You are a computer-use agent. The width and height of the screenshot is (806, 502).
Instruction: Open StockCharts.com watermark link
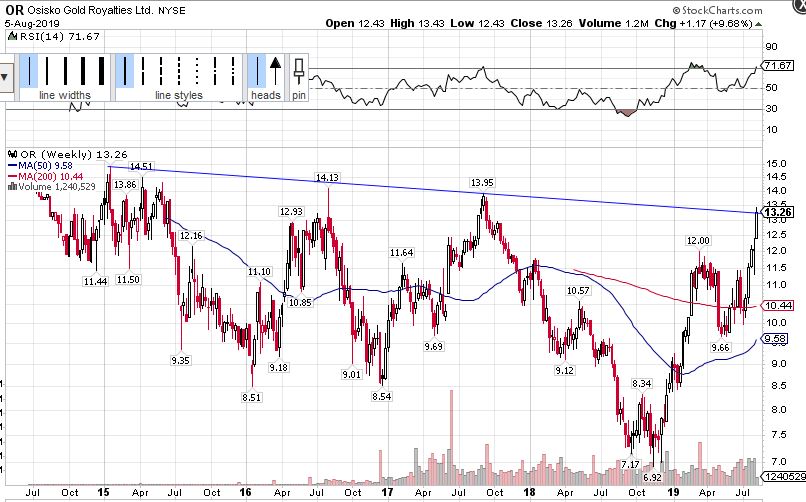tap(717, 10)
